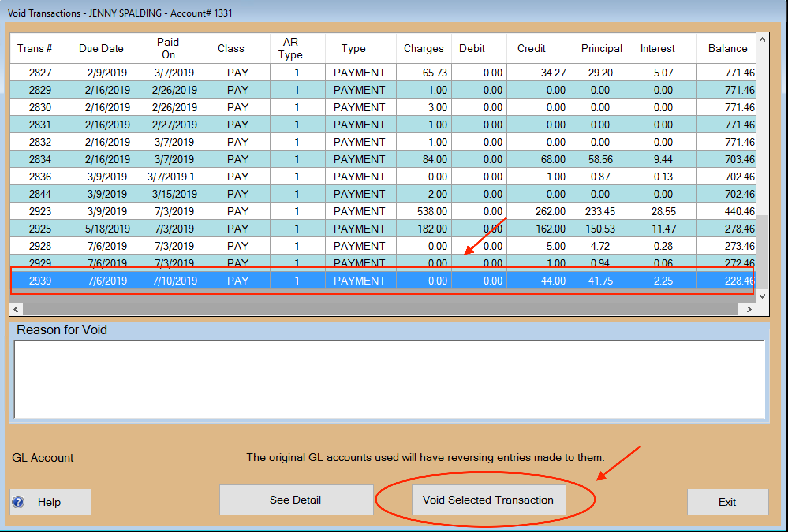Select transaction 2827 row
Screen dimensions: 788x532
click(x=40, y=73)
